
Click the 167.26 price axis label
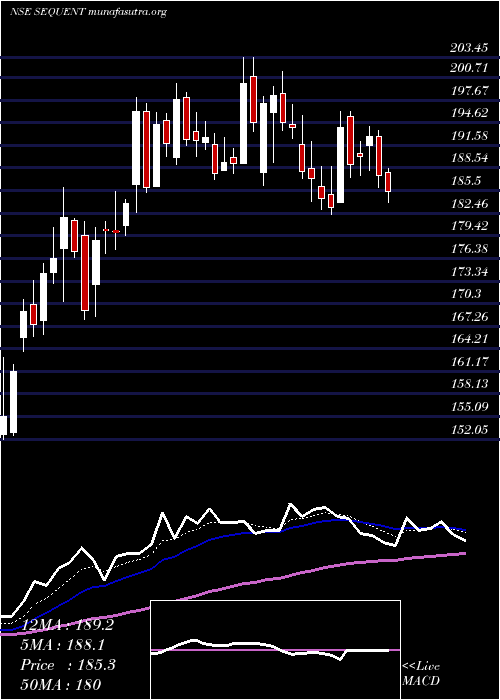click(x=469, y=317)
